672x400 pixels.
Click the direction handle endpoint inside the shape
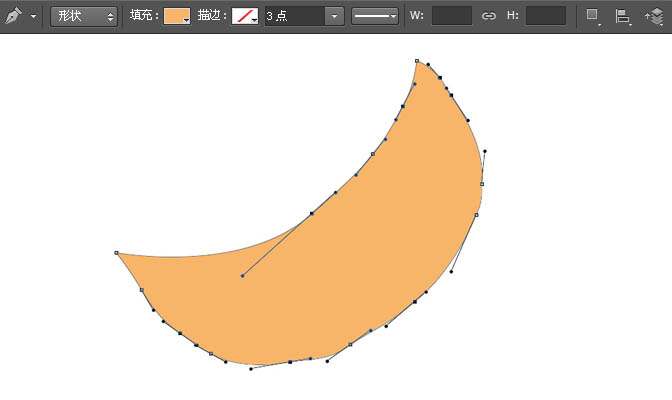pyautogui.click(x=242, y=276)
